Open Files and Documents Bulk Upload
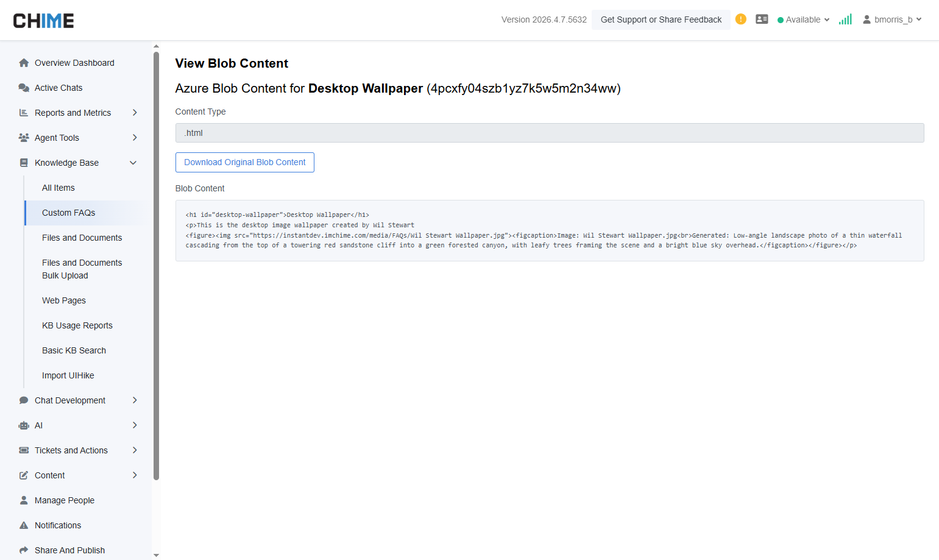This screenshot has width=939, height=560. (82, 269)
